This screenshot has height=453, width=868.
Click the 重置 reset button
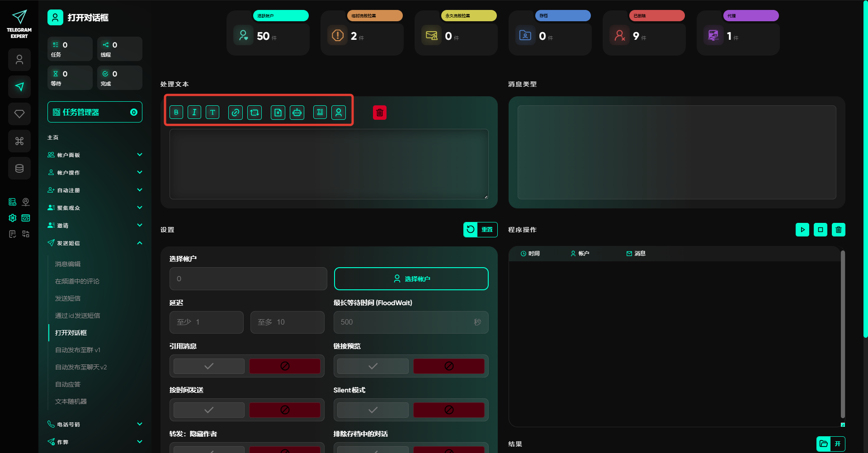480,230
